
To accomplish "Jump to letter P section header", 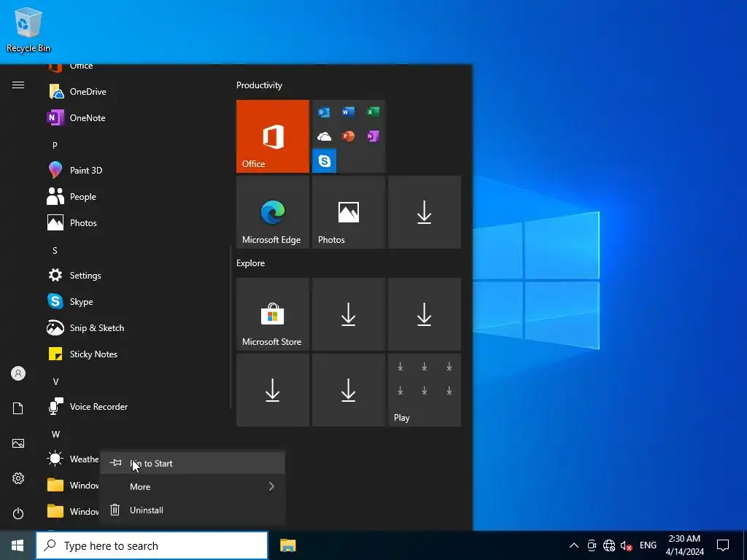I will coord(55,145).
